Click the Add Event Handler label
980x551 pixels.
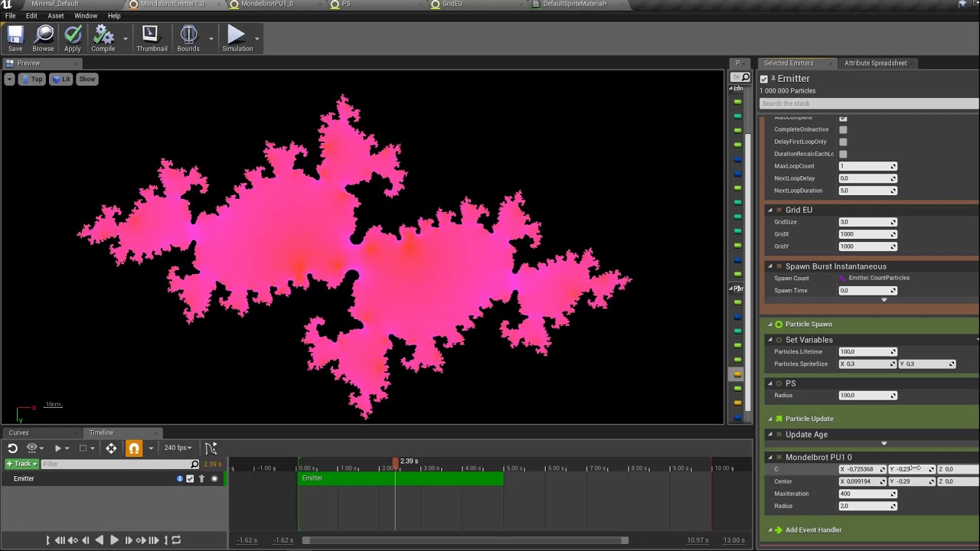point(813,530)
